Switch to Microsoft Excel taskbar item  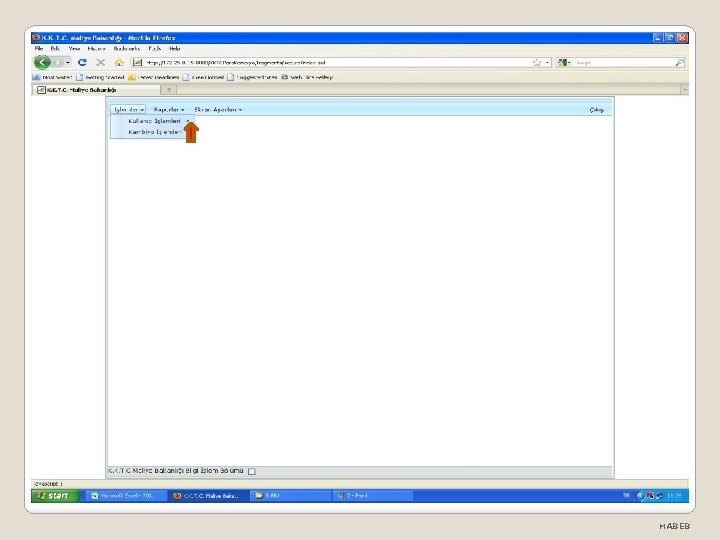(x=125, y=495)
